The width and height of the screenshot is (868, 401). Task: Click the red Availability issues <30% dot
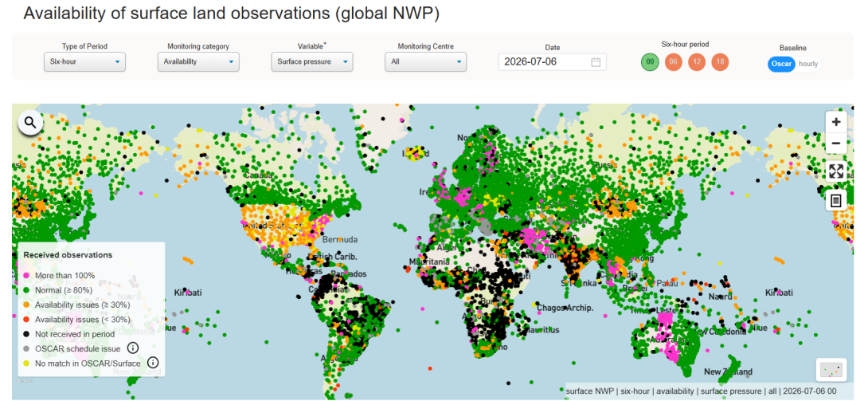pos(26,320)
